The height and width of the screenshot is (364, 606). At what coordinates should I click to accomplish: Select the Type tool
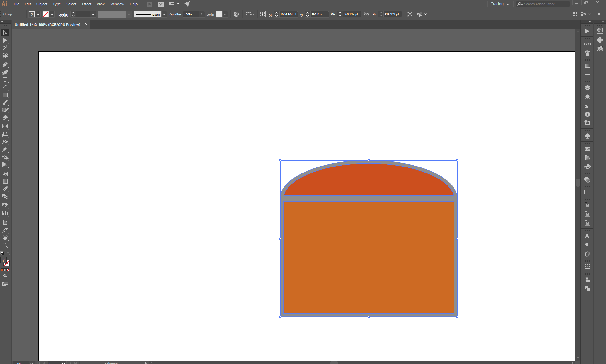pyautogui.click(x=5, y=80)
